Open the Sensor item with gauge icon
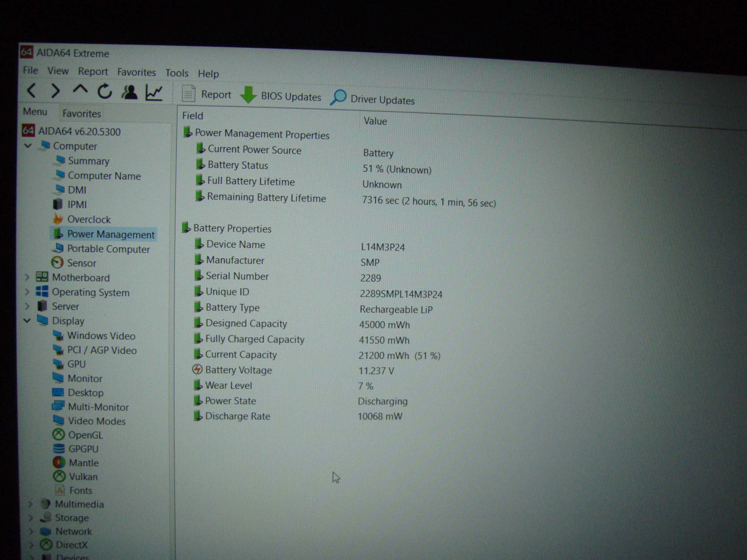747x560 pixels. (74, 262)
